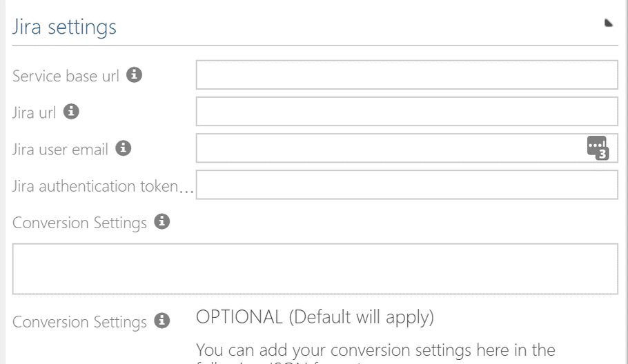Click the Service base url label
The width and height of the screenshot is (628, 364).
pyautogui.click(x=66, y=76)
